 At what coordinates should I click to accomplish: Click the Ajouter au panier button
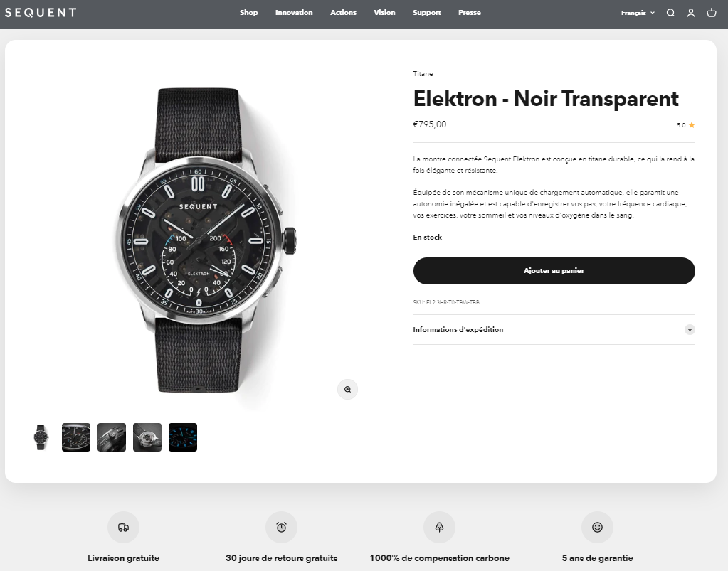click(x=554, y=271)
